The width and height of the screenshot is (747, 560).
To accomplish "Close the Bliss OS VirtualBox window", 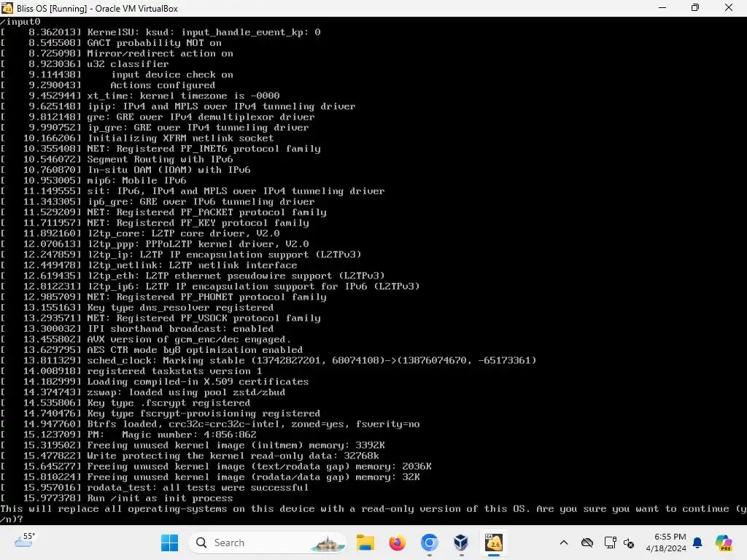I will click(729, 8).
